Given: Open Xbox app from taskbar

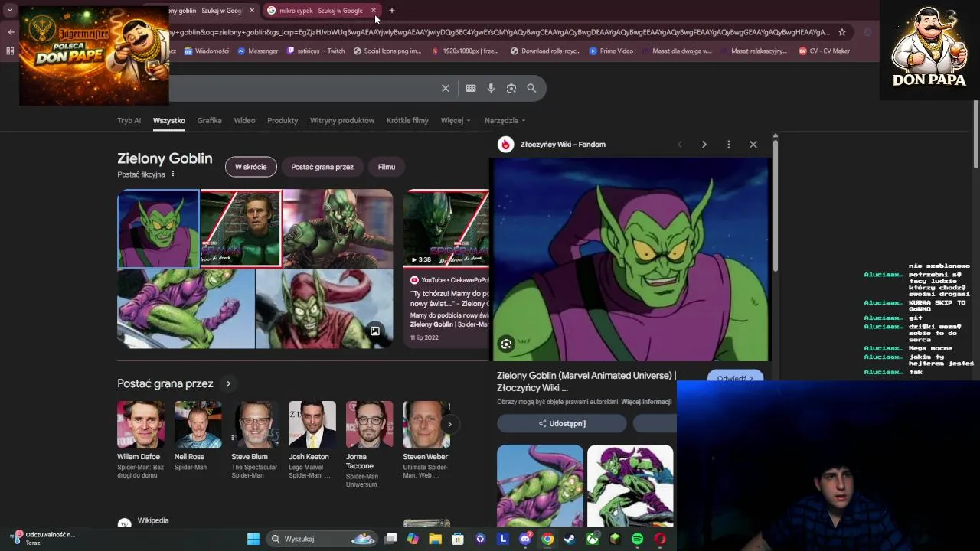Looking at the screenshot, I should pyautogui.click(x=593, y=539).
